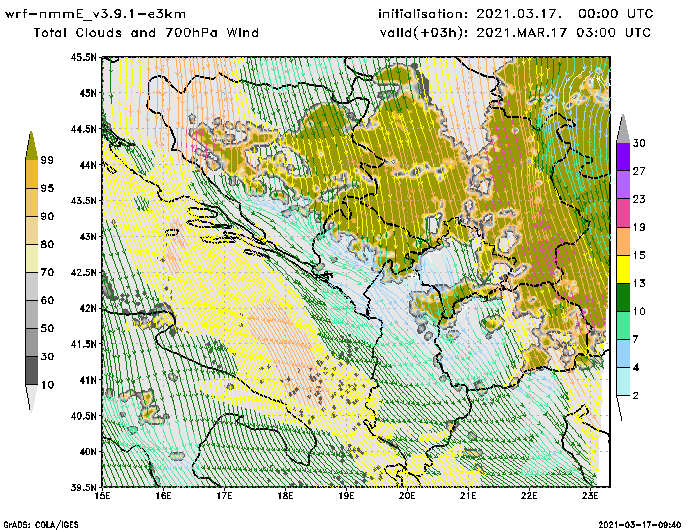This screenshot has width=700, height=530.
Task: Select the violet swatch between 27 and 30
Action: click(623, 157)
